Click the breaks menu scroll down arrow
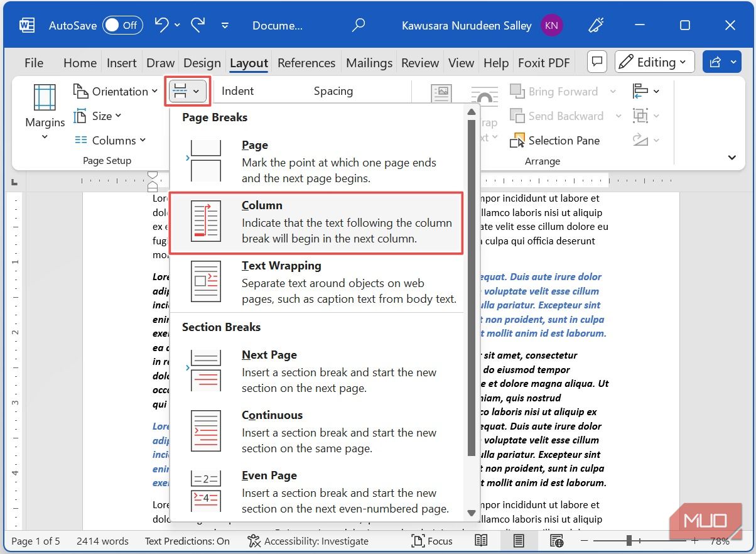This screenshot has width=756, height=554. pyautogui.click(x=471, y=513)
